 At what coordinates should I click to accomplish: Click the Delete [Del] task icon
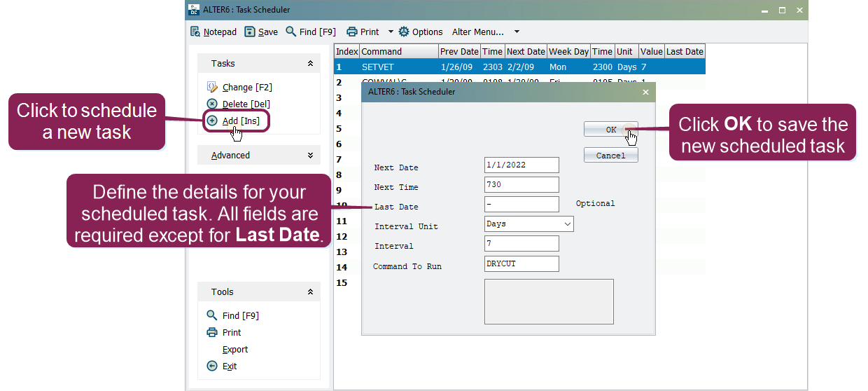(213, 104)
